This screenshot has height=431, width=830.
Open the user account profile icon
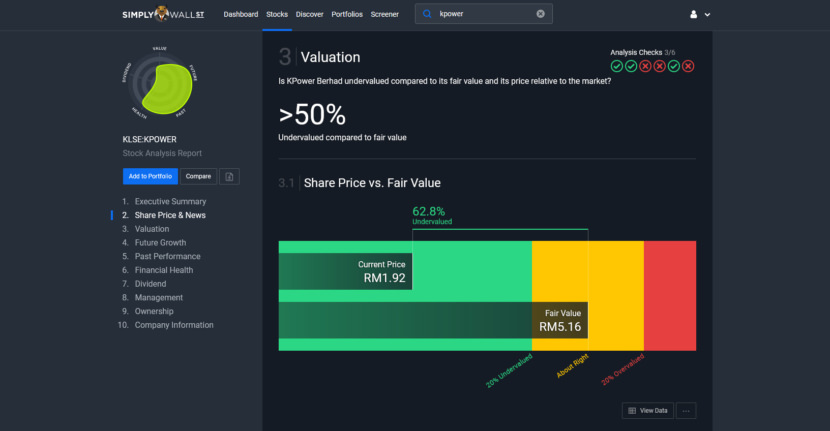[x=693, y=14]
